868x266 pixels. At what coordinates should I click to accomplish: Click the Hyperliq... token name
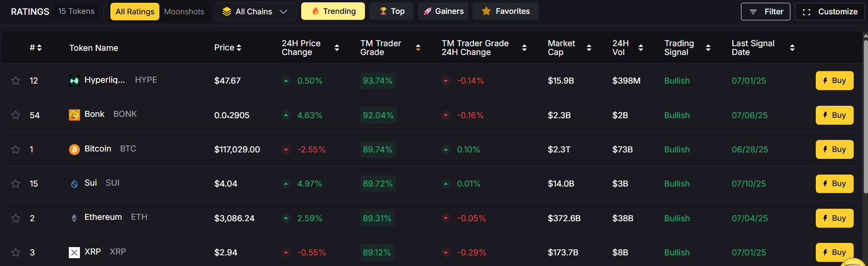coord(104,80)
